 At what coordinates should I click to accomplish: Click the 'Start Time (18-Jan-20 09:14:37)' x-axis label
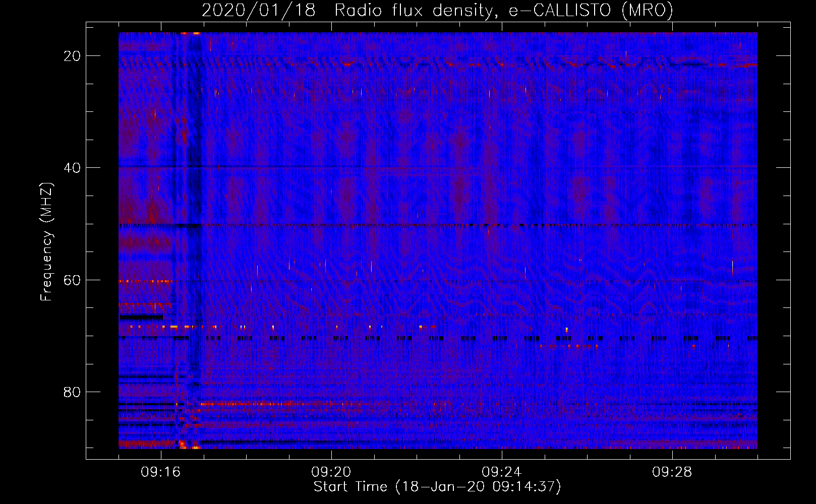(x=437, y=487)
